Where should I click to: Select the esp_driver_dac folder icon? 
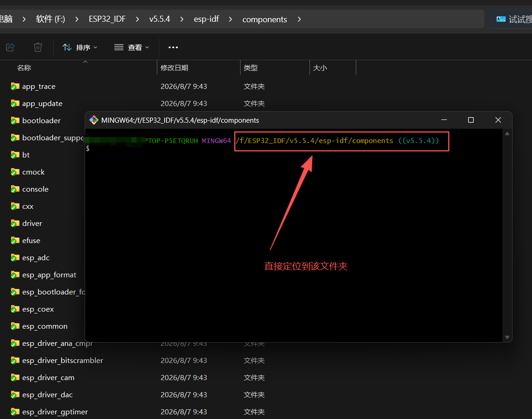[x=15, y=395]
